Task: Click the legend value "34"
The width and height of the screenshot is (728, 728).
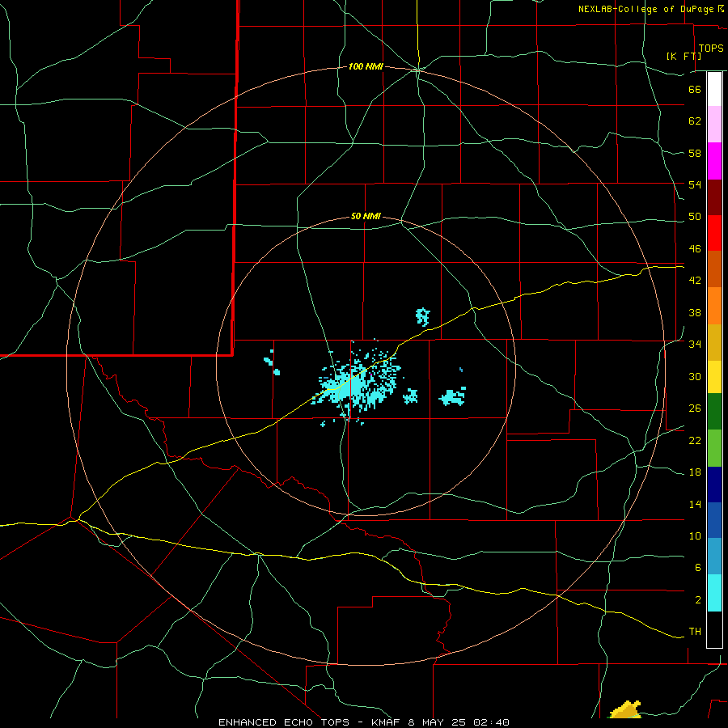Action: pos(695,345)
